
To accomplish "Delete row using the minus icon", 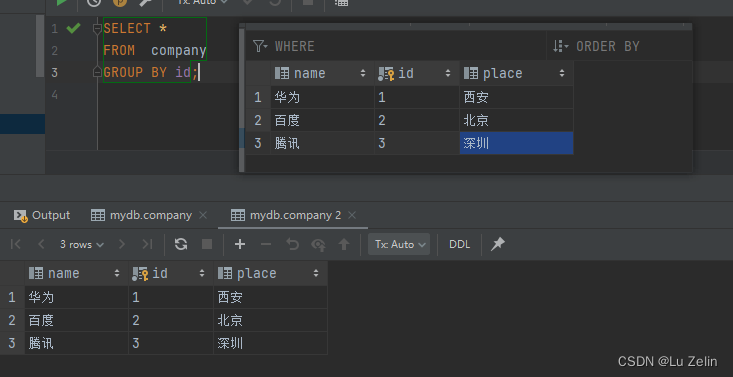I will pyautogui.click(x=266, y=244).
